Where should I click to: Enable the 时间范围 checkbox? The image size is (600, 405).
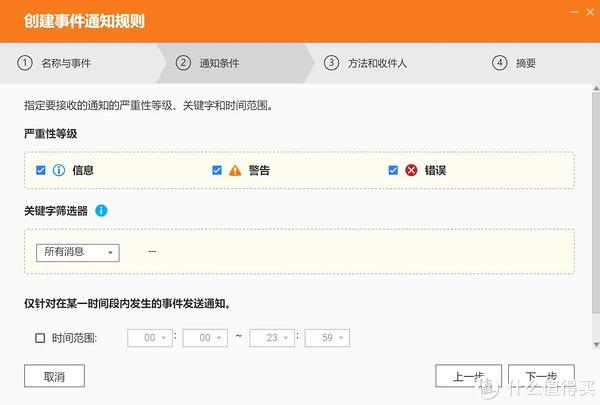pos(41,338)
